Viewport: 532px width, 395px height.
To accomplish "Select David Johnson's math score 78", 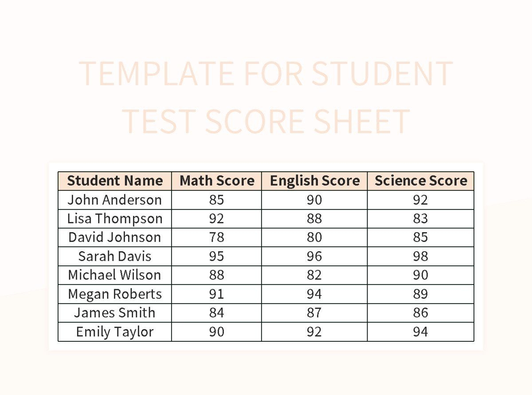I will click(217, 237).
